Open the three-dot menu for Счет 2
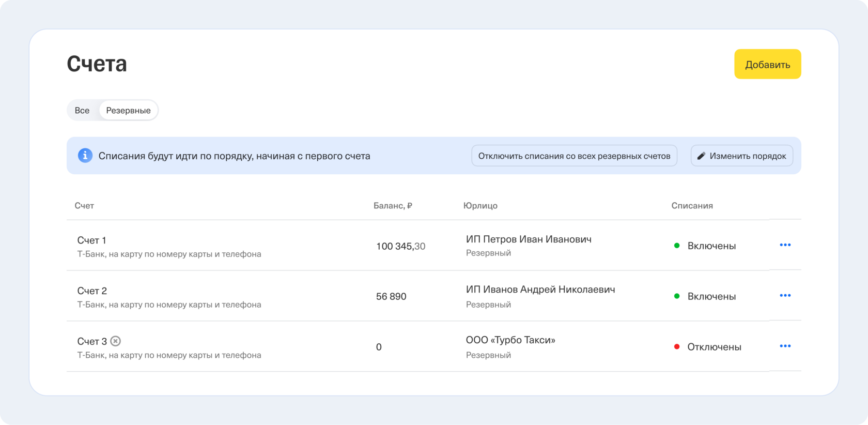 point(785,296)
